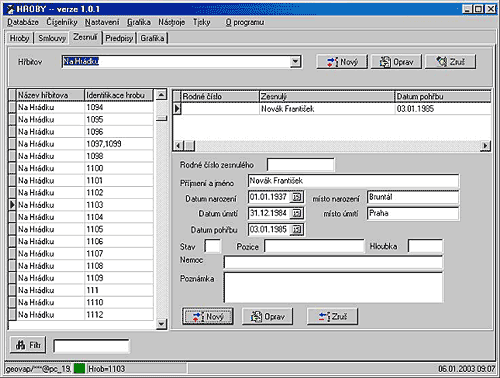Select grave row 1103
The width and height of the screenshot is (500, 378).
(x=81, y=205)
